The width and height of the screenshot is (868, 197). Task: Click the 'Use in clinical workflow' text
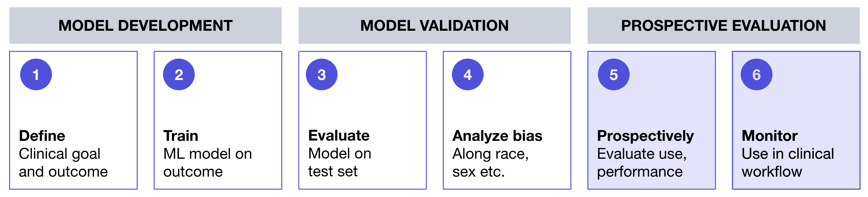[787, 163]
